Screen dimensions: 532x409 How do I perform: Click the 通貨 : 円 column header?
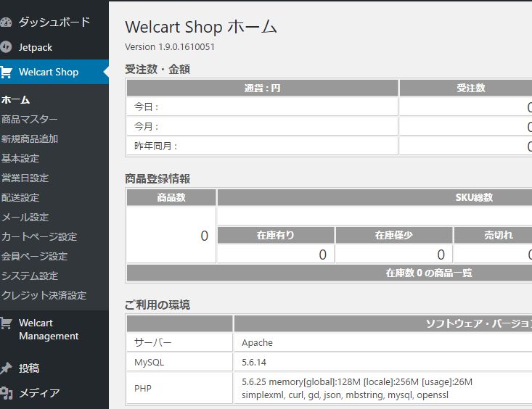[x=262, y=88]
